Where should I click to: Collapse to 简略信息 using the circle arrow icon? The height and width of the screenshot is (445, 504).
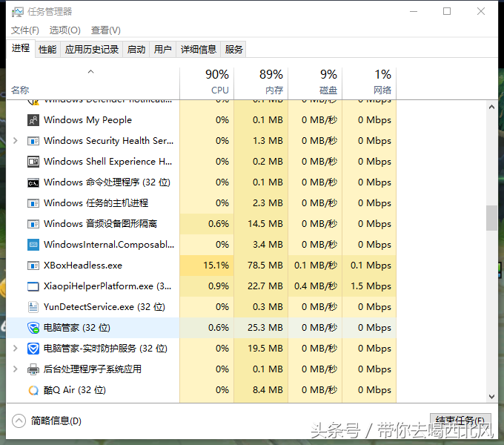tap(19, 421)
